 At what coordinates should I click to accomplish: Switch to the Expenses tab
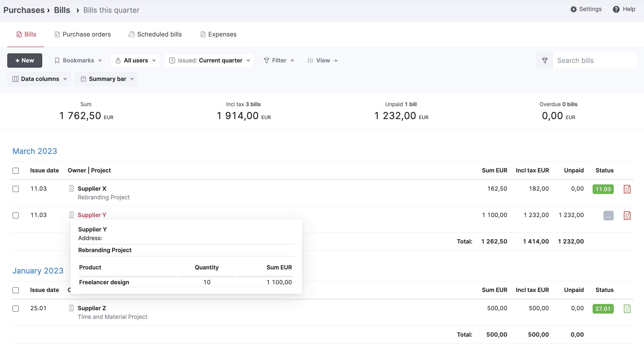coord(218,35)
